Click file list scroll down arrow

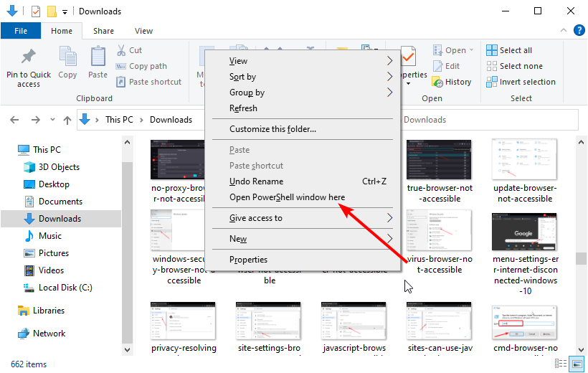[x=581, y=350]
